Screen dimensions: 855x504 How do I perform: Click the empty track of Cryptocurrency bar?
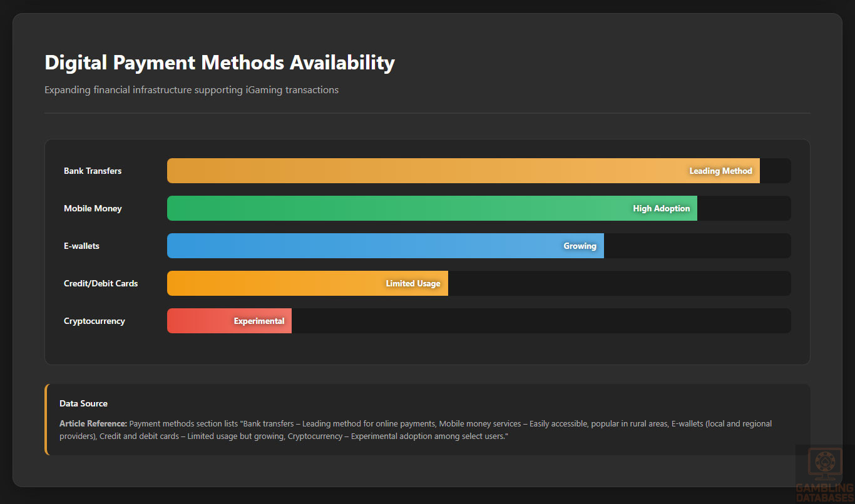click(538, 321)
